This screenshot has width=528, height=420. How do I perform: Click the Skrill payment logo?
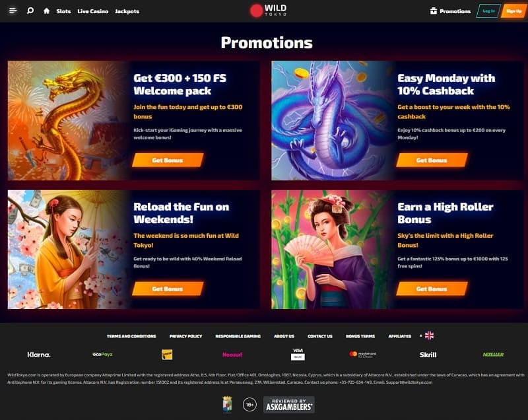click(428, 355)
